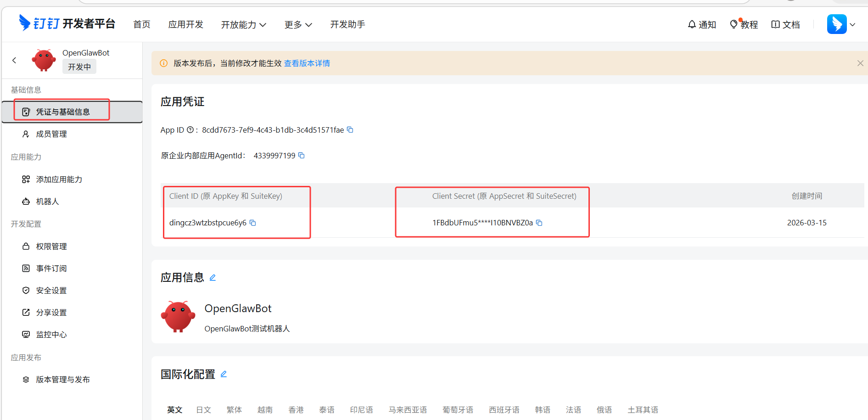Click the notification bell icon

[692, 24]
